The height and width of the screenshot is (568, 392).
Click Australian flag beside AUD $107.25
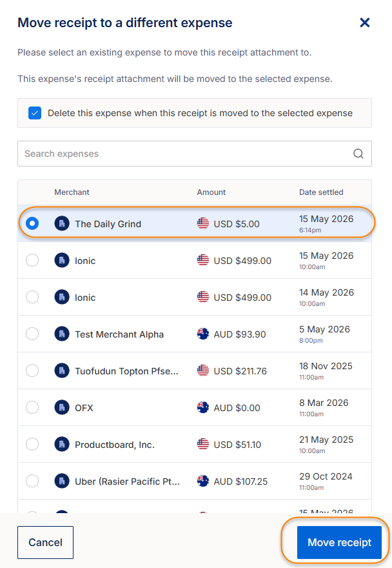203,481
